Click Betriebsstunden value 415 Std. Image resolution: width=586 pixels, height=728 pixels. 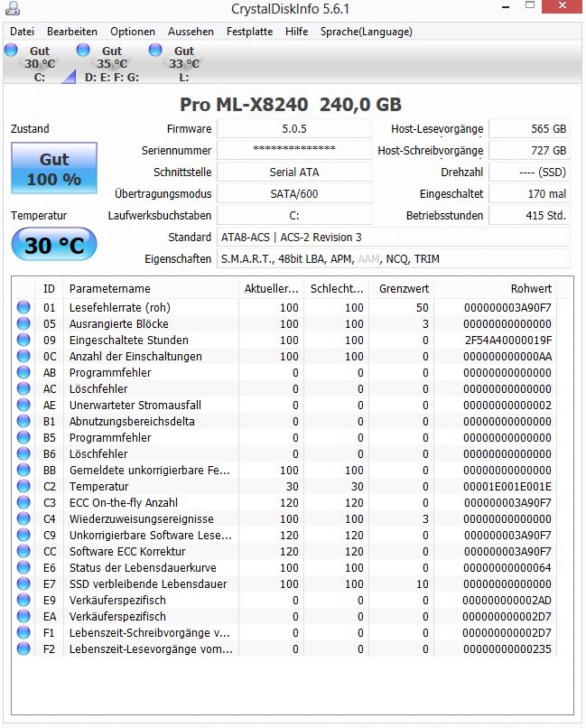tap(529, 216)
